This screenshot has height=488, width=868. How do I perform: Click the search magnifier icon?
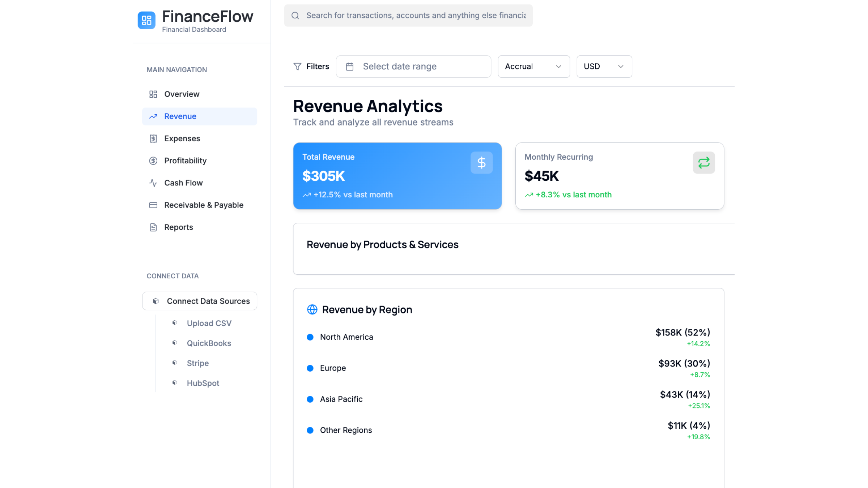295,16
